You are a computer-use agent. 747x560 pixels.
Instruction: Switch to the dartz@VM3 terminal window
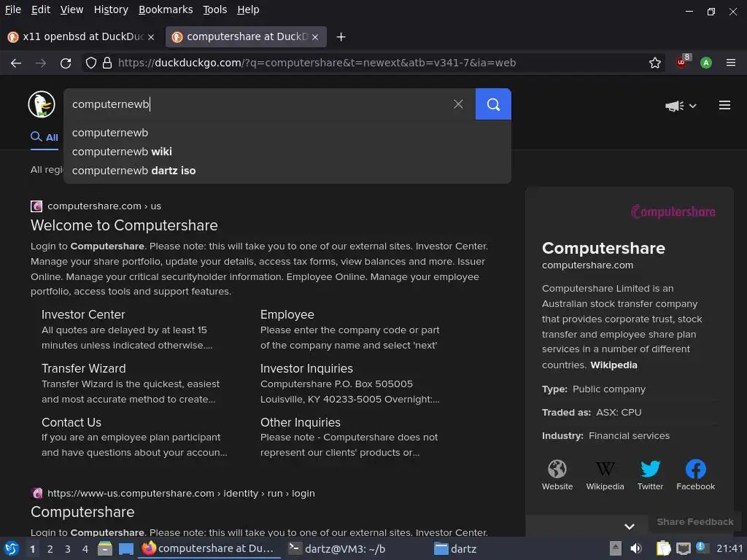click(x=337, y=549)
